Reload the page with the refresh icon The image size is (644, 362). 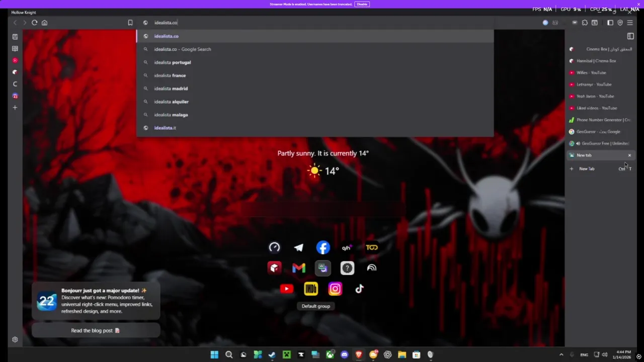point(34,23)
